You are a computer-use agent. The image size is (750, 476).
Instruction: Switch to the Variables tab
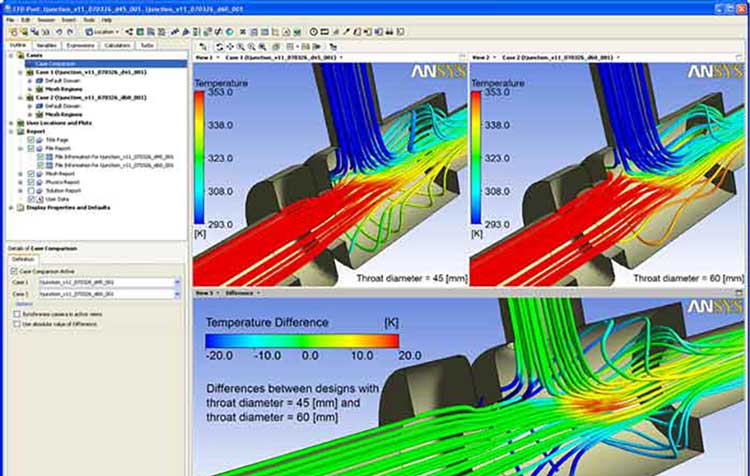46,45
